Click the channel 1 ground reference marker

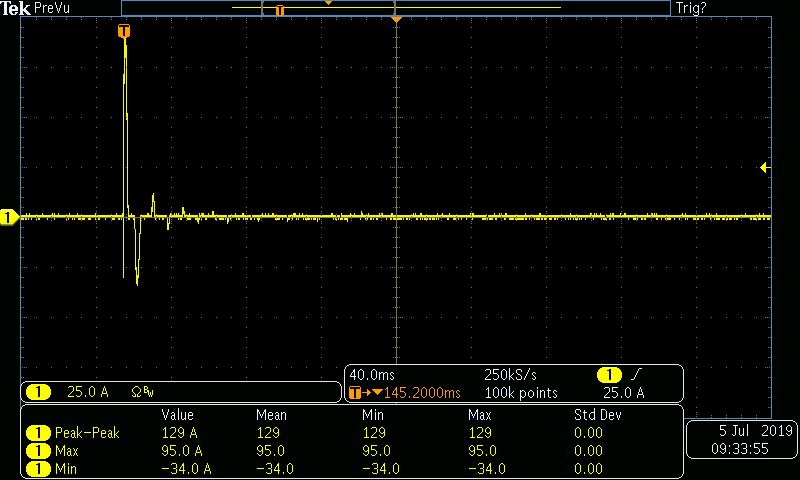pyautogui.click(x=8, y=217)
